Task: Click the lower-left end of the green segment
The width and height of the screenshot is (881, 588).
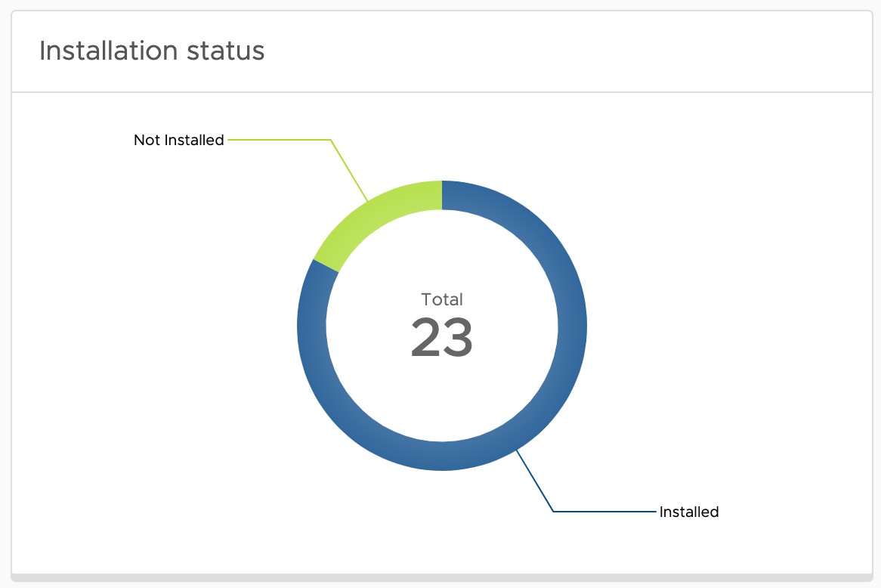Action: coord(326,265)
